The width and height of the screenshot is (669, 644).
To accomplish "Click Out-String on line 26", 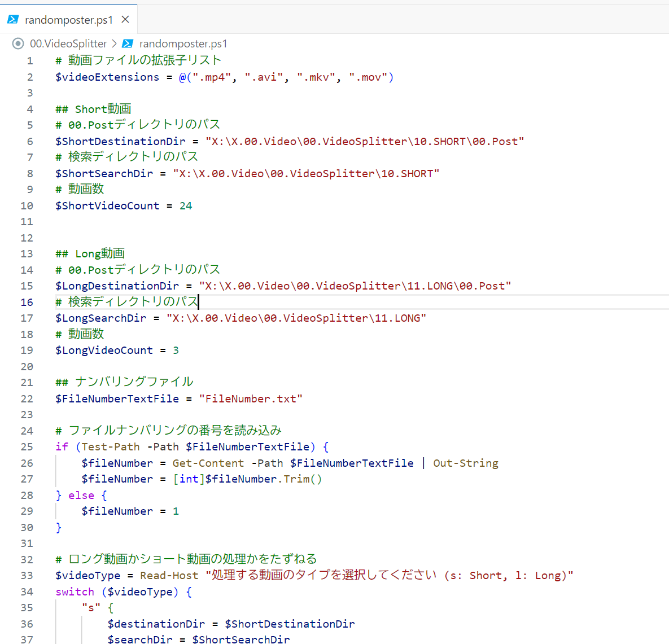I will [x=466, y=463].
